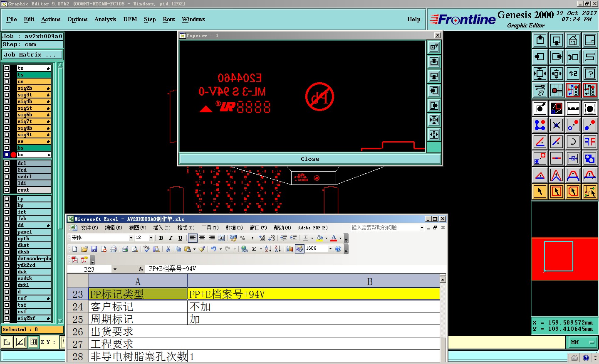Open the Excel font color dropdown arrow
Image resolution: width=599 pixels, height=364 pixels.
340,238
